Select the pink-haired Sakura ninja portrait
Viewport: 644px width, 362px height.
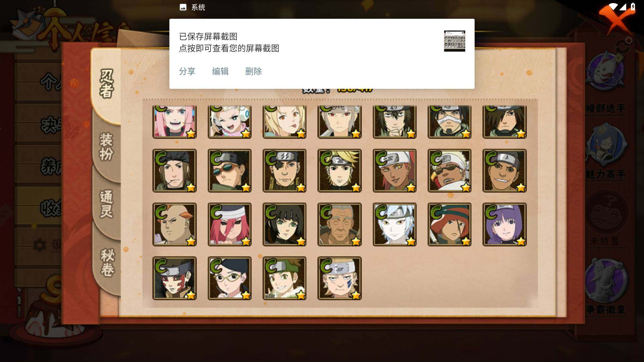pos(174,122)
